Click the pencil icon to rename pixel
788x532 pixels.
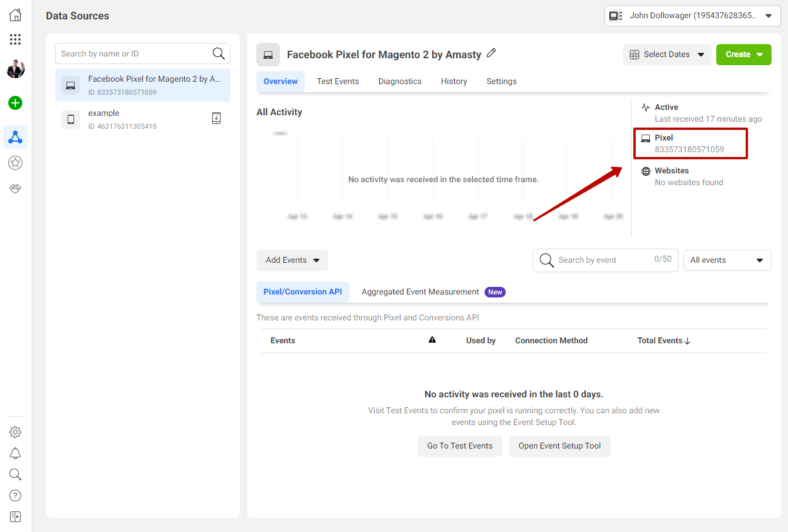(492, 53)
